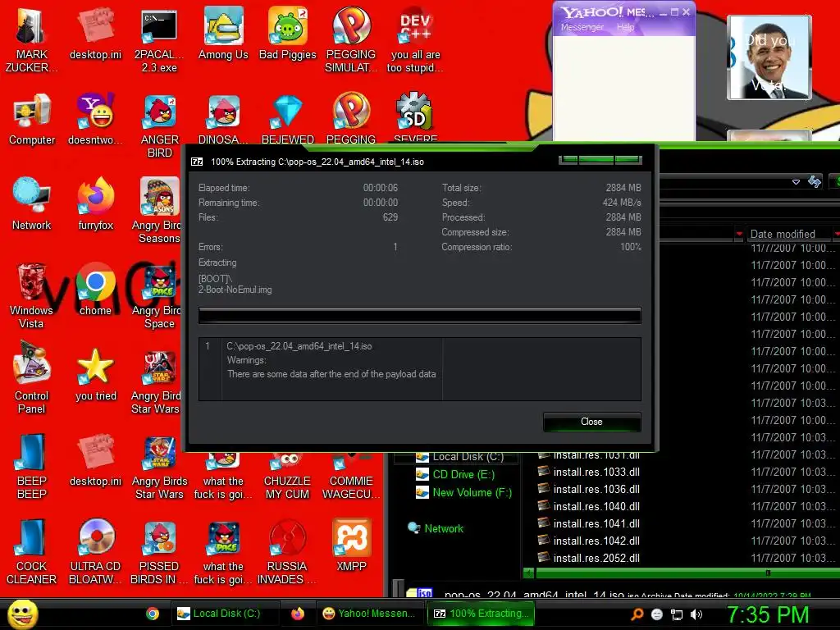840x630 pixels.
Task: Launch the ULTRA CD BLOATW... shortcut
Action: click(x=95, y=552)
